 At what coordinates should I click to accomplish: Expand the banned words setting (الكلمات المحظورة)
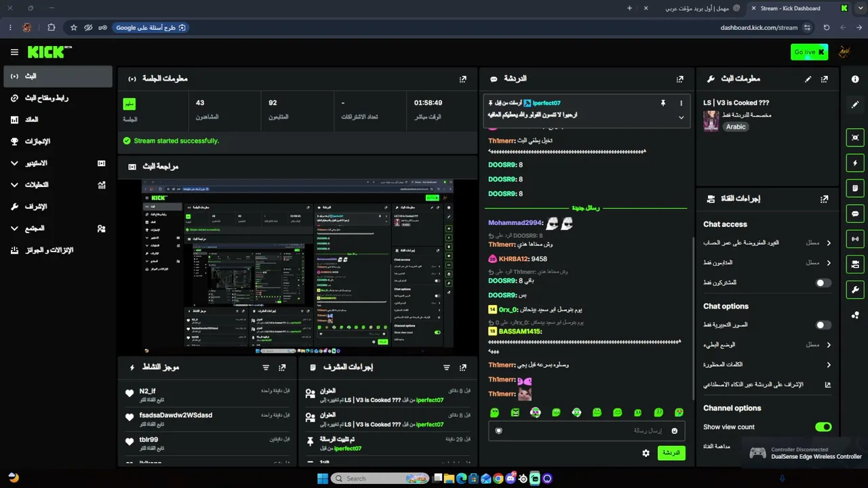[x=829, y=365]
